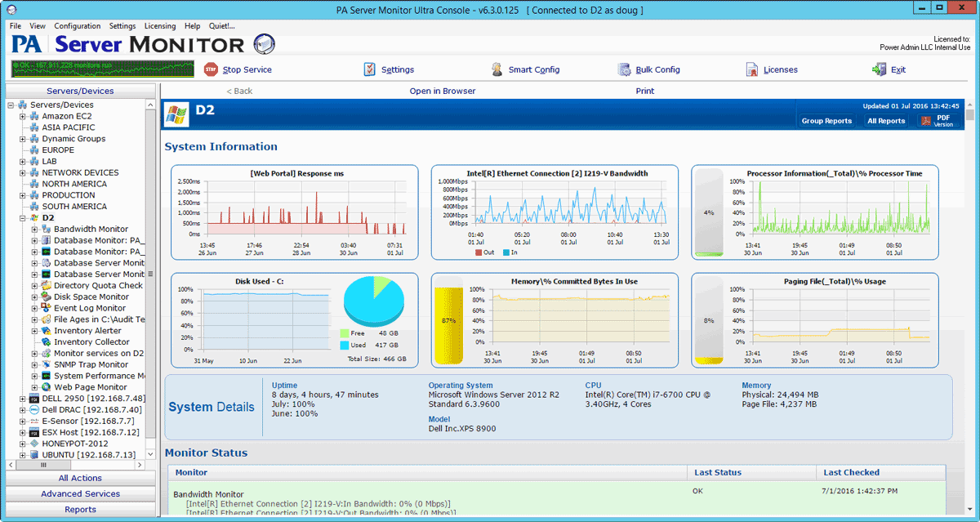
Task: Click the UBUNTU server icon
Action: point(34,454)
